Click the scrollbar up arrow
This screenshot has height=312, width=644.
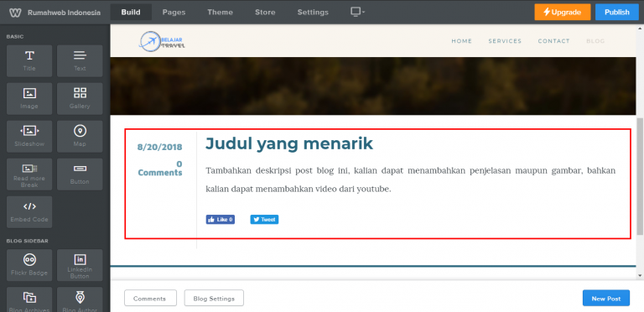click(640, 29)
